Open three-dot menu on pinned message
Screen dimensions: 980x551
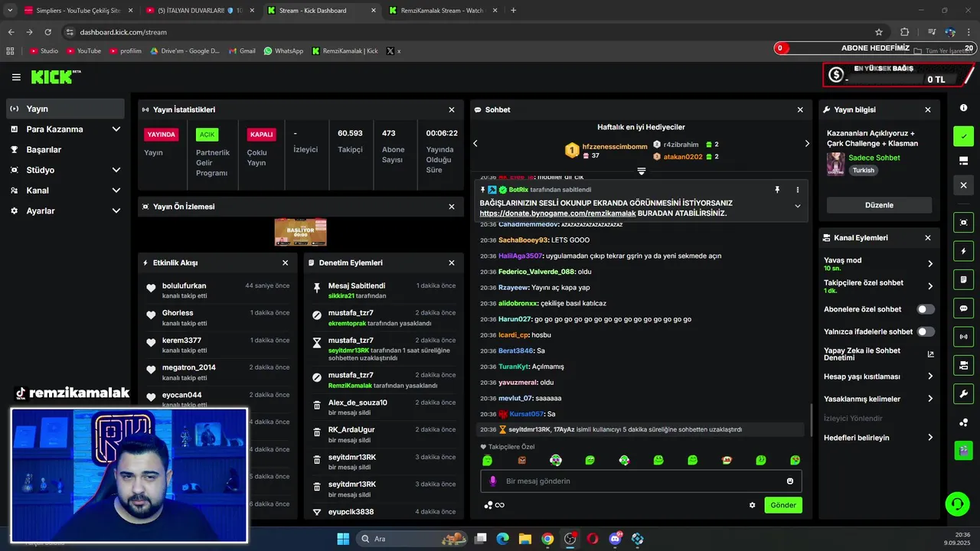click(x=797, y=190)
